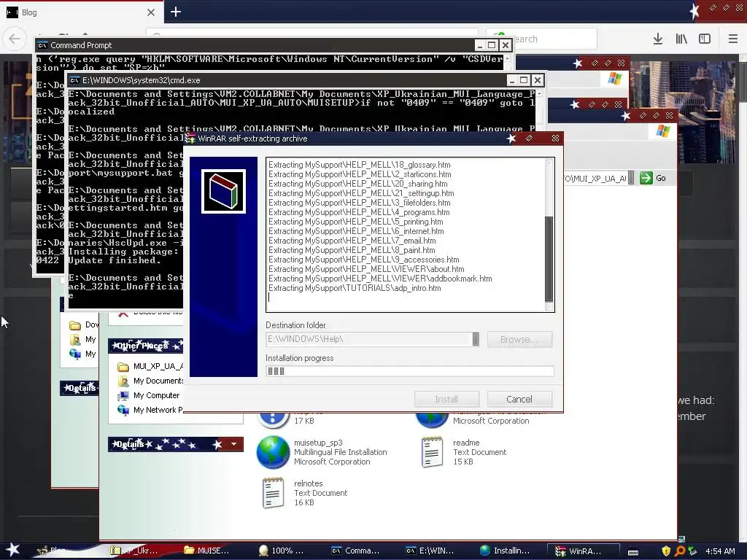Click the My Computer icon in Other Places
This screenshot has height=560, width=747.
[x=123, y=395]
